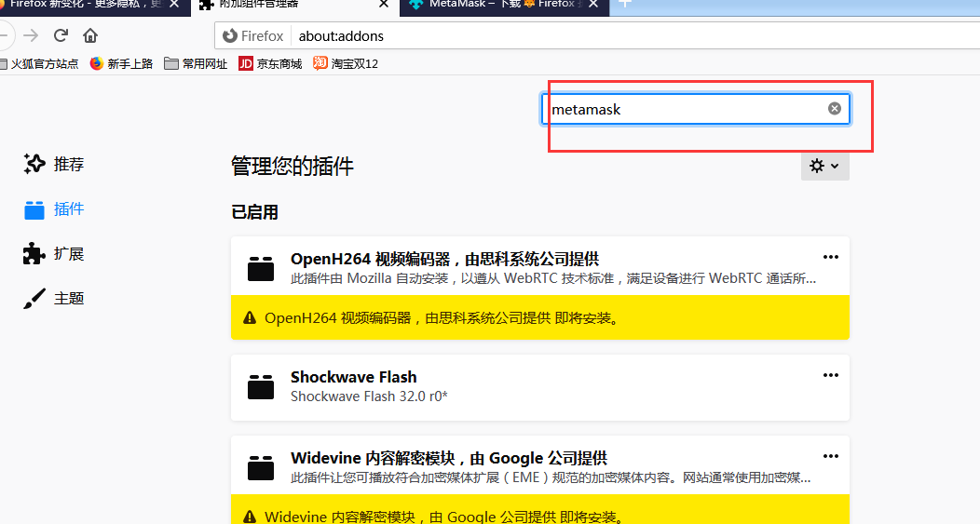Open the gear tools dropdown menu
980x524 pixels.
point(825,166)
